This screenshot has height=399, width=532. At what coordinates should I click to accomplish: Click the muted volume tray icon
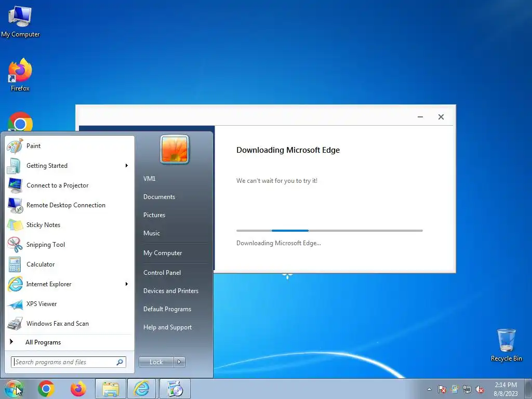coord(480,389)
